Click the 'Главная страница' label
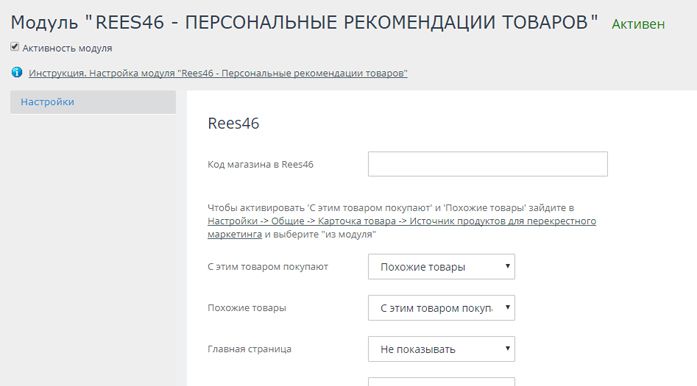Screen dimensions: 697x386 point(249,349)
